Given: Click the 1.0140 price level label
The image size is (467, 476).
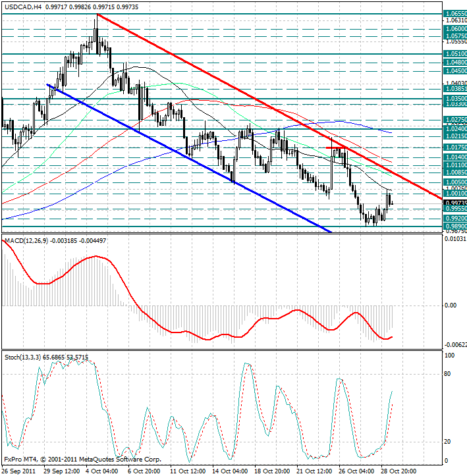Looking at the screenshot, I should tap(455, 157).
